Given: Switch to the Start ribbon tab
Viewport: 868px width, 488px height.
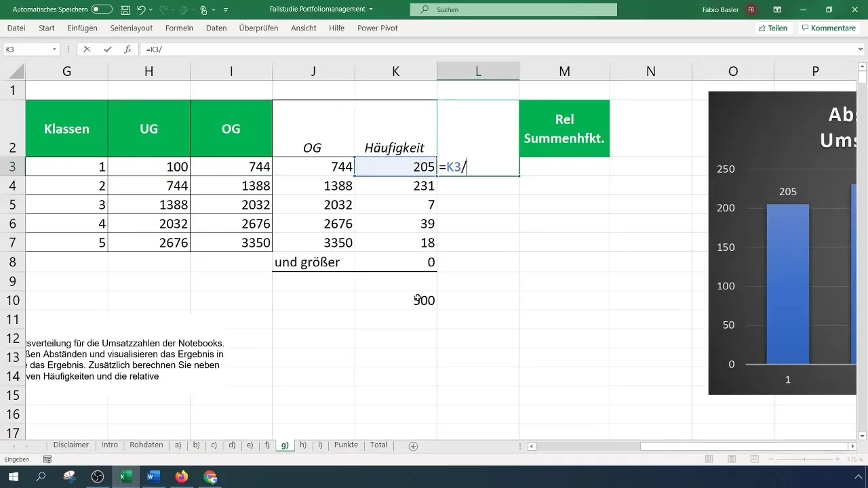Looking at the screenshot, I should pyautogui.click(x=47, y=28).
